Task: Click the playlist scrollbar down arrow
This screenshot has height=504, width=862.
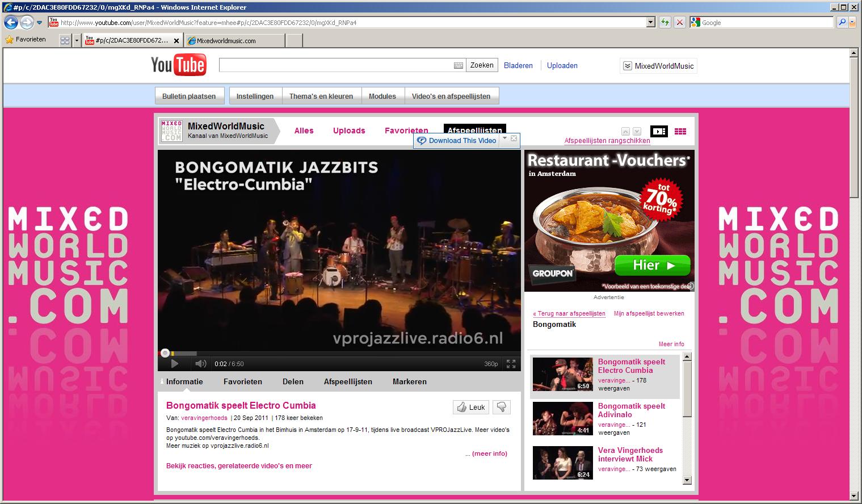Action: [x=687, y=480]
